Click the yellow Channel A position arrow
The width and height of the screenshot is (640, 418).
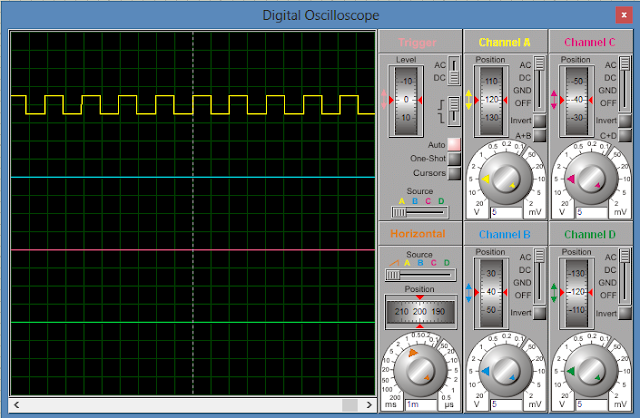coord(469,100)
